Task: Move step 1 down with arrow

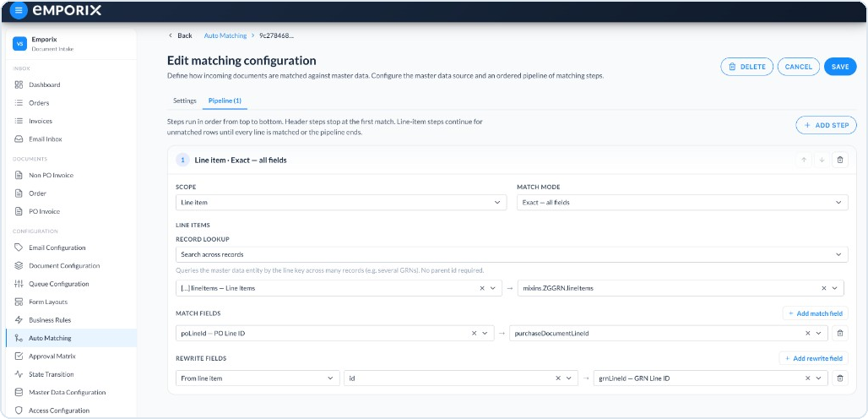Action: click(822, 160)
